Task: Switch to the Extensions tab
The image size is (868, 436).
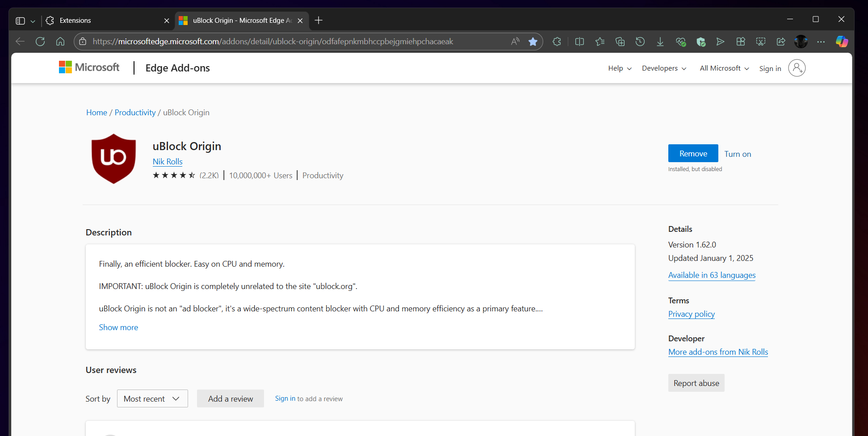Action: pyautogui.click(x=107, y=21)
